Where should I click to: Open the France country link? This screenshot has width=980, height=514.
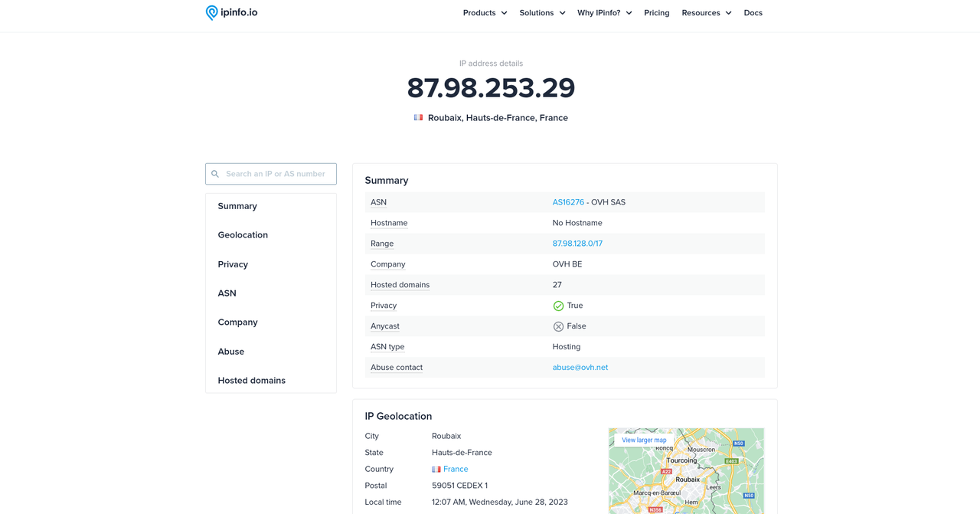tap(456, 470)
